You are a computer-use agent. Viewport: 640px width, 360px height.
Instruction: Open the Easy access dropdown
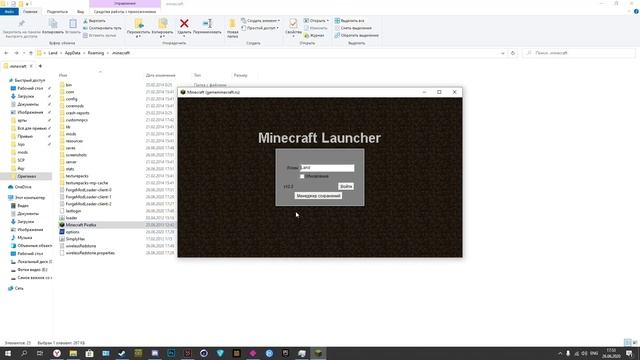click(x=260, y=28)
